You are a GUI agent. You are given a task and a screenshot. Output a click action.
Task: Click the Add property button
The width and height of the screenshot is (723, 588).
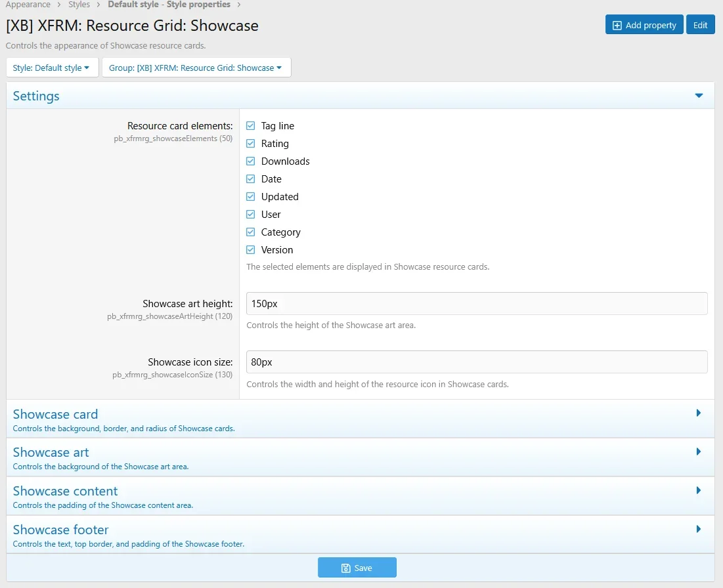point(644,25)
